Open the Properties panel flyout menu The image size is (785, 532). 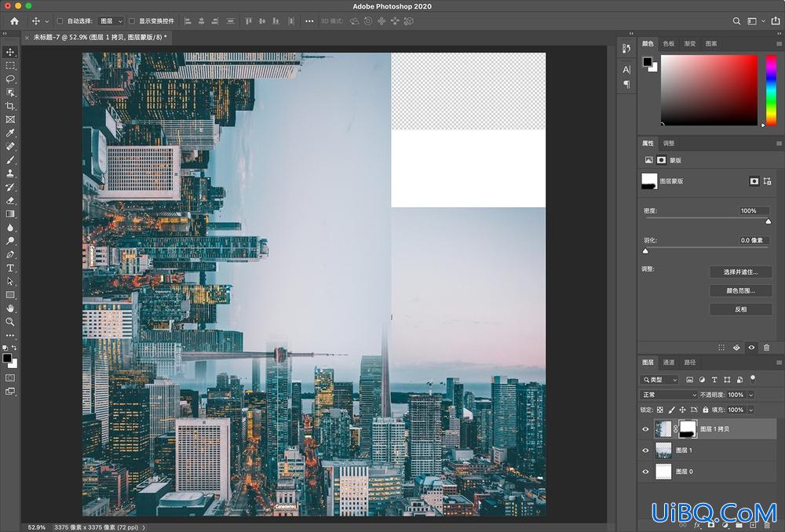click(x=779, y=143)
